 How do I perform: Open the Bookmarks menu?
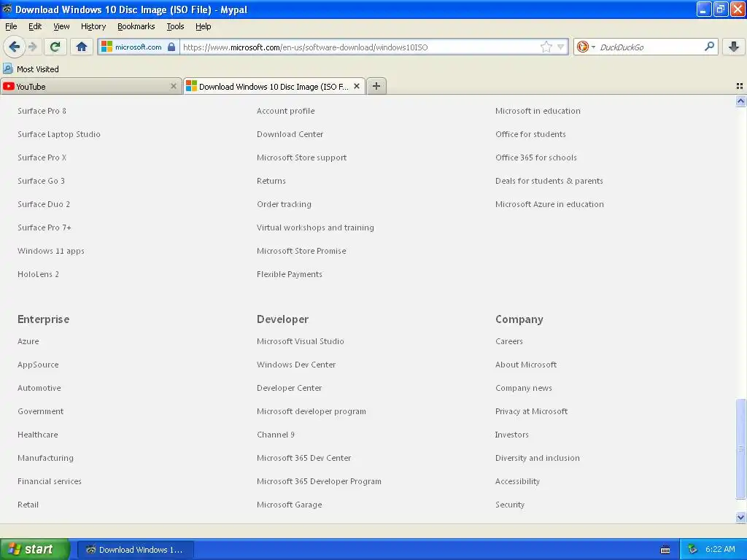click(x=136, y=26)
